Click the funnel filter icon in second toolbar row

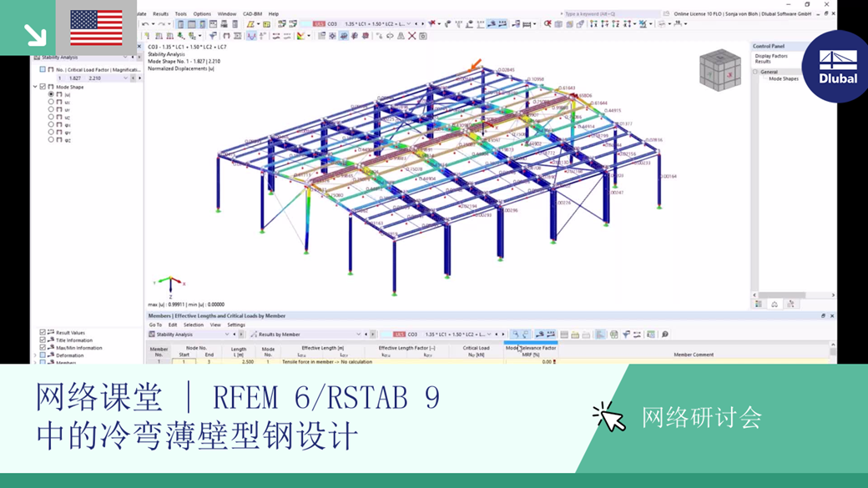point(213,36)
